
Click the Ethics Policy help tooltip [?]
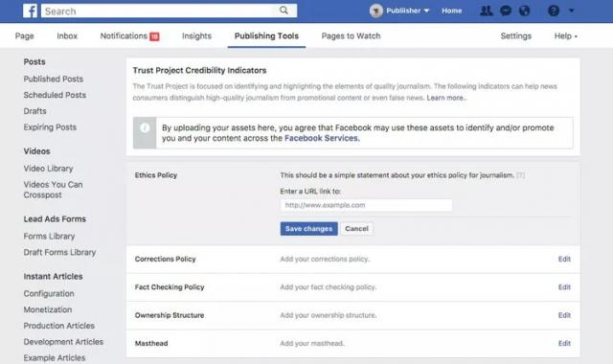tap(520, 175)
